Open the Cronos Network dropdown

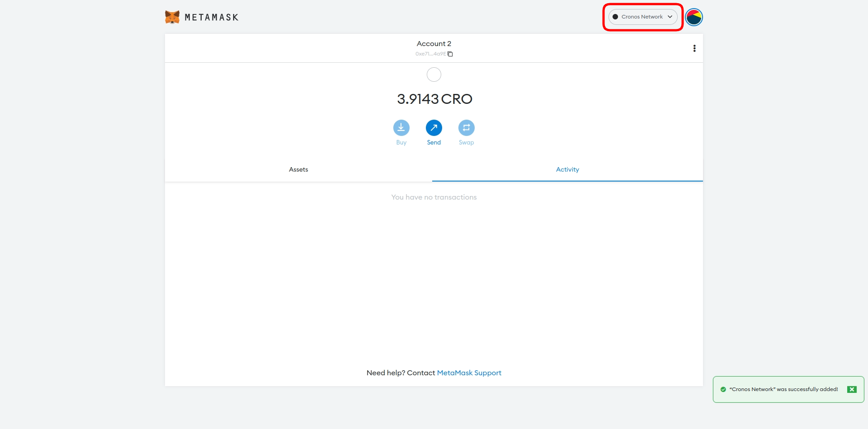click(642, 17)
